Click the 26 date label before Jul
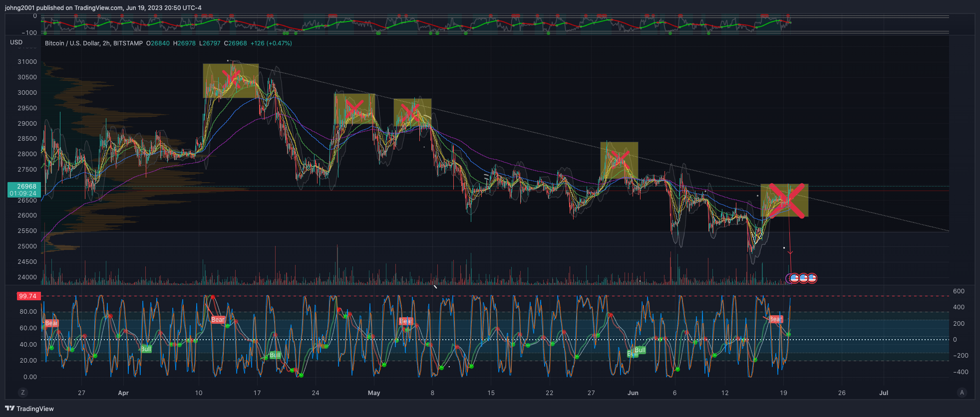This screenshot has height=417, width=980. 842,393
